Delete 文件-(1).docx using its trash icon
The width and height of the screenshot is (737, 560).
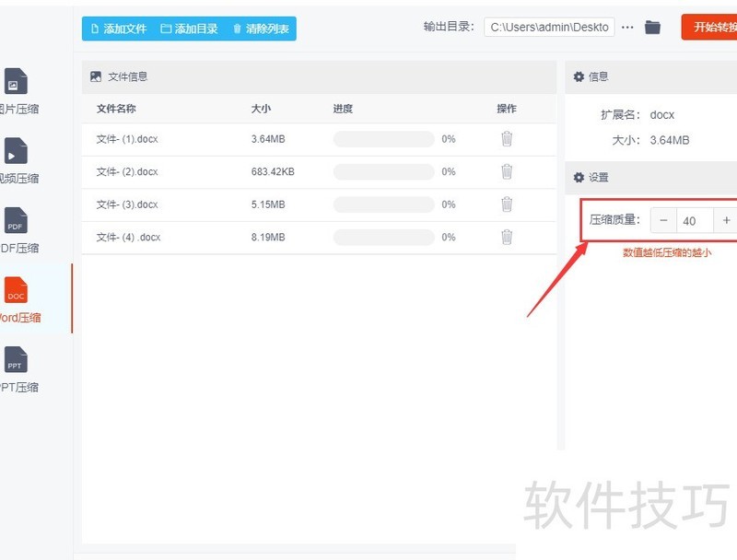pos(506,139)
